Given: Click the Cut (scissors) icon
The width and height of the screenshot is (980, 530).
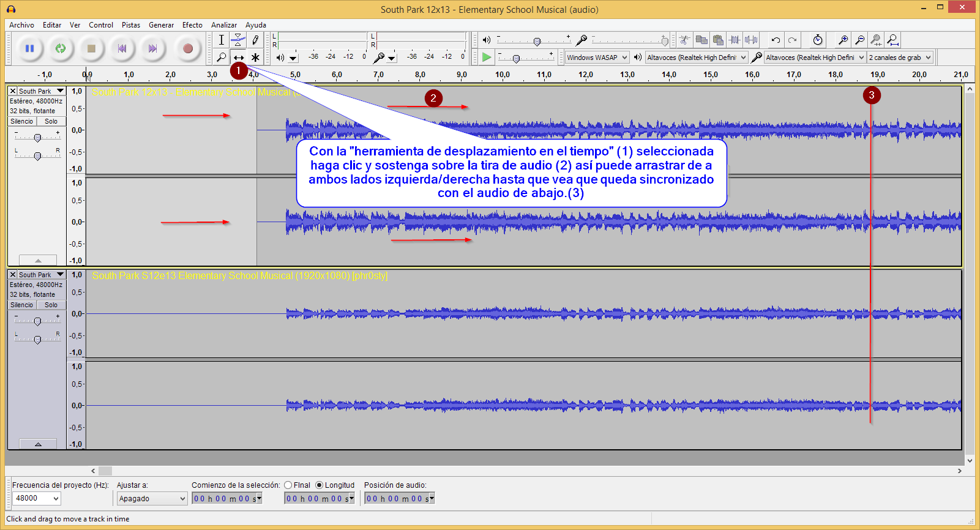Looking at the screenshot, I should coord(684,40).
